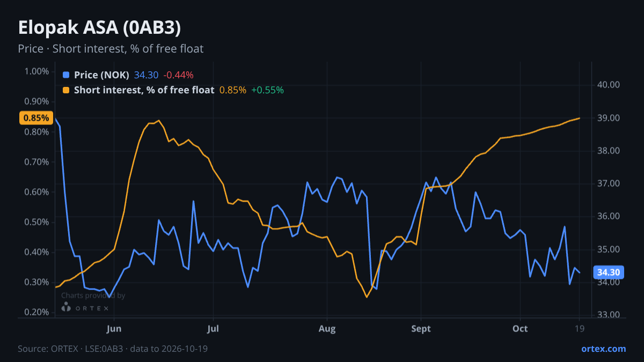Screen dimensions: 644x362
Task: Click the orange Short interest legend marker
Action: pos(66,90)
